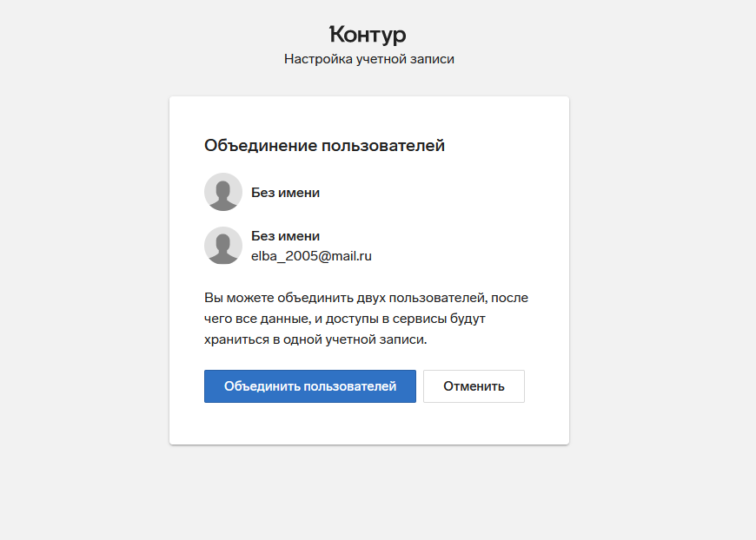This screenshot has width=756, height=540.
Task: Click the word записи in the page subtitle
Action: click(432, 59)
